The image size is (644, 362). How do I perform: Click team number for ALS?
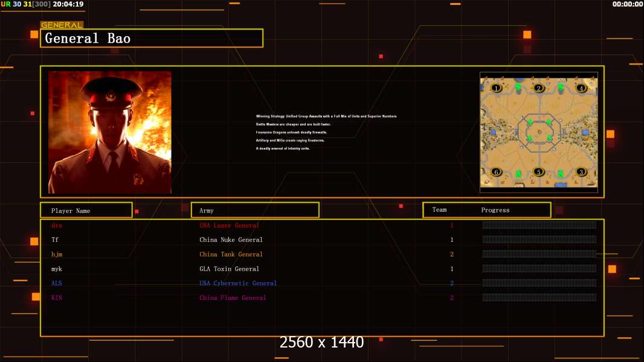(x=452, y=283)
